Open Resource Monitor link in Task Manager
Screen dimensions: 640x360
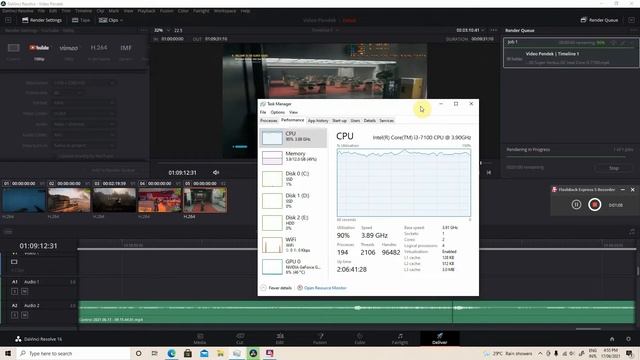[x=322, y=288]
